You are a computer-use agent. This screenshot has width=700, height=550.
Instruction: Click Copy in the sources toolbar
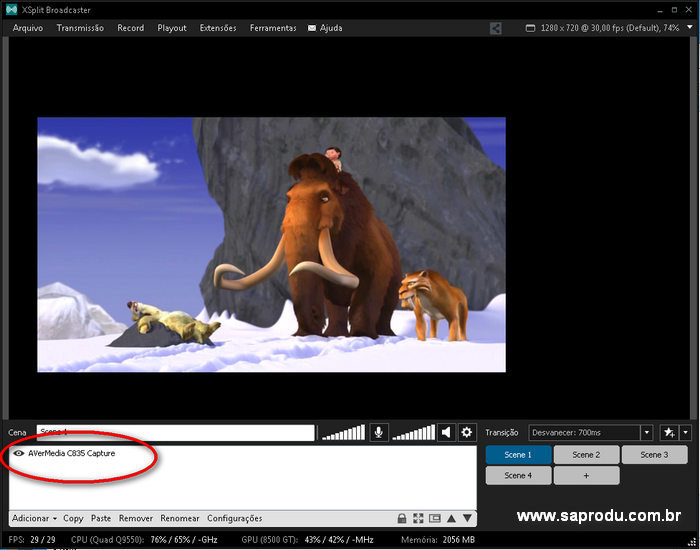pos(73,518)
